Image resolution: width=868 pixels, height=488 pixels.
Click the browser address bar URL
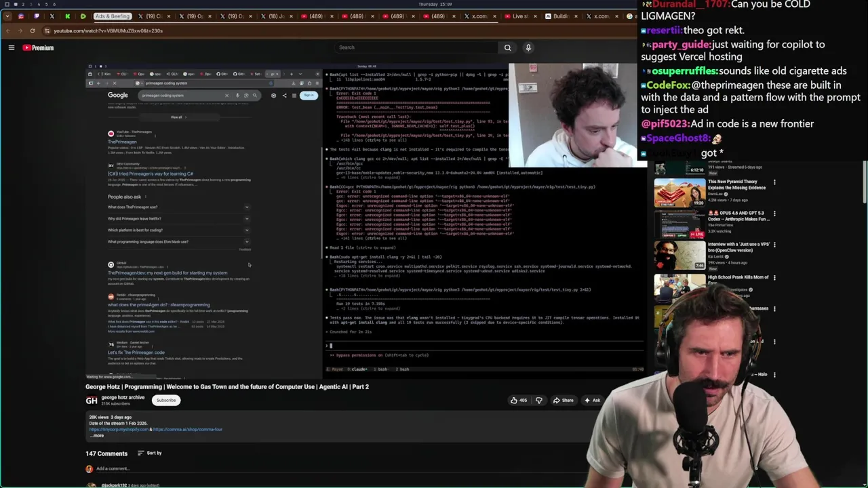108,30
